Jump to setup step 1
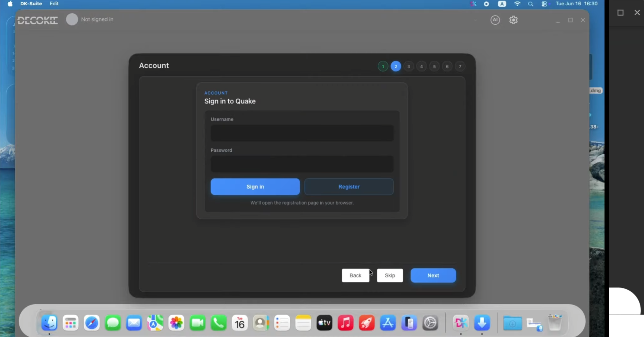Viewport: 644px width, 337px height. pyautogui.click(x=383, y=66)
